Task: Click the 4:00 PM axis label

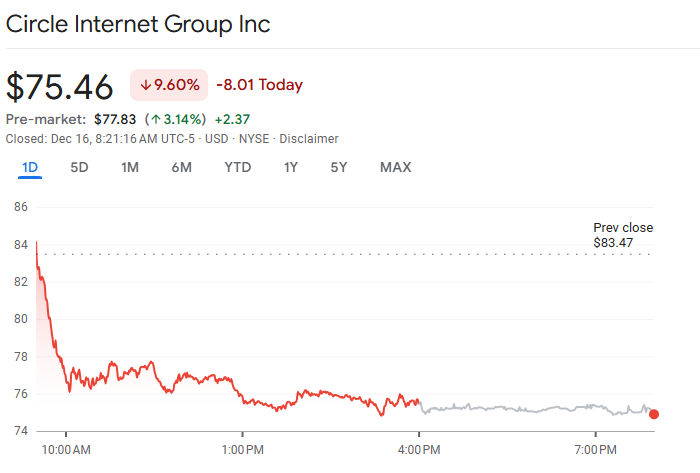Action: 419,448
